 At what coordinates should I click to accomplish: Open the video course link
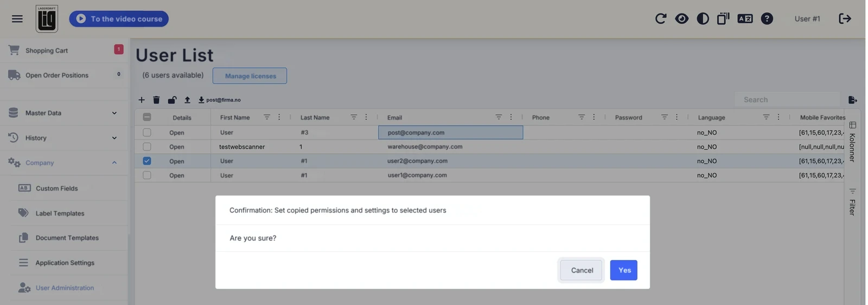point(119,18)
